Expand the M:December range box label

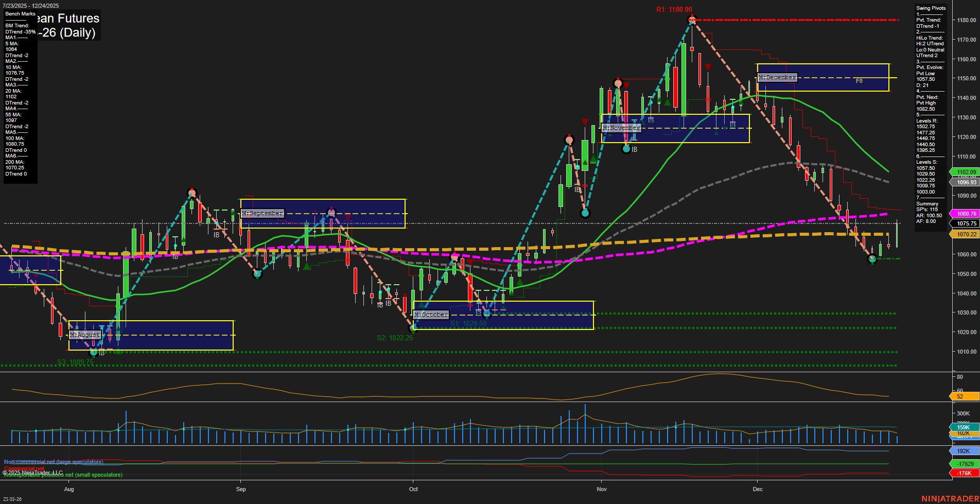pyautogui.click(x=777, y=77)
